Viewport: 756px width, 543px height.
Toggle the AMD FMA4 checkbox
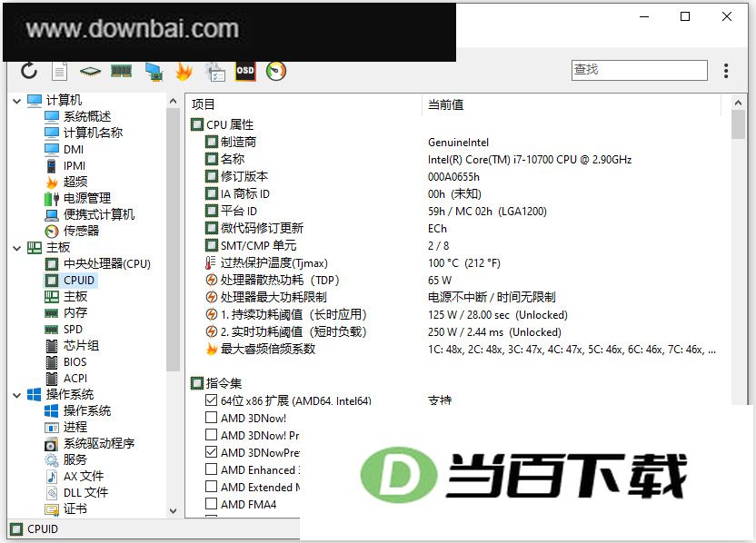(x=211, y=504)
